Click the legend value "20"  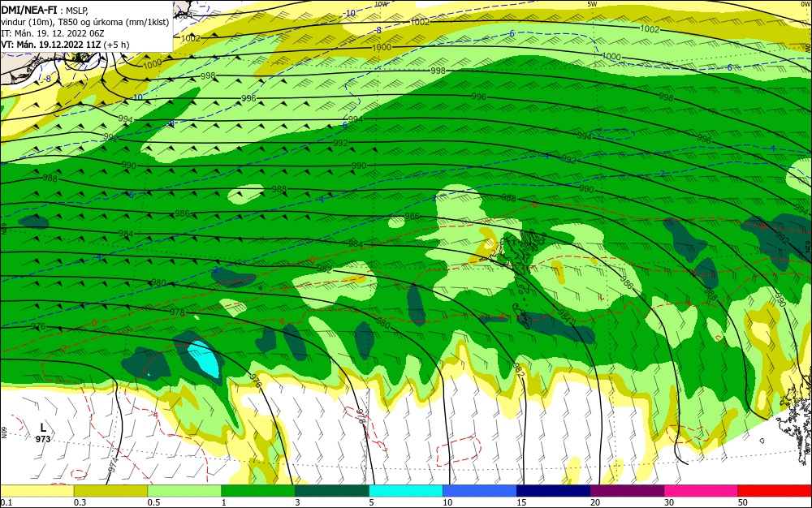pyautogui.click(x=595, y=502)
